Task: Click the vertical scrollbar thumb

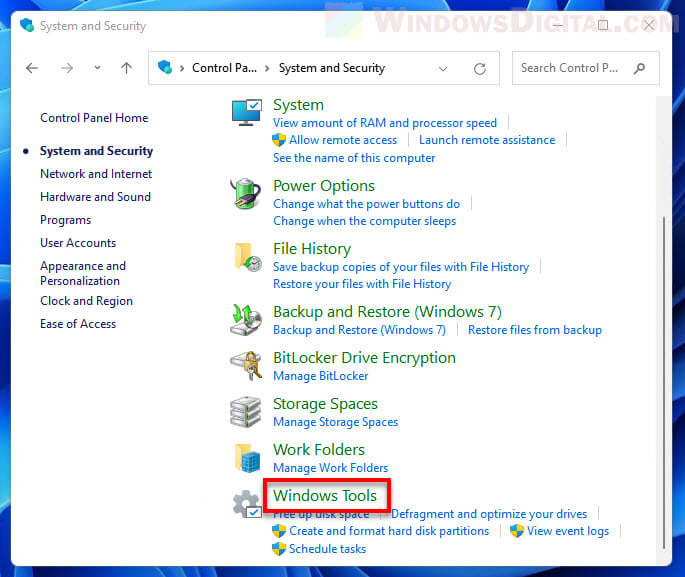Action: pyautogui.click(x=664, y=383)
